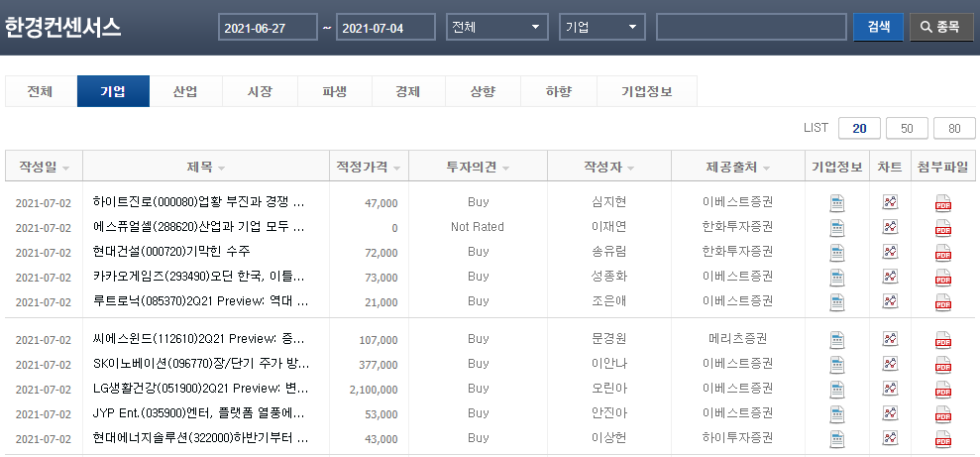Open the SK이노베이션(096770) report title
This screenshot has width=980, height=457.
click(x=200, y=363)
